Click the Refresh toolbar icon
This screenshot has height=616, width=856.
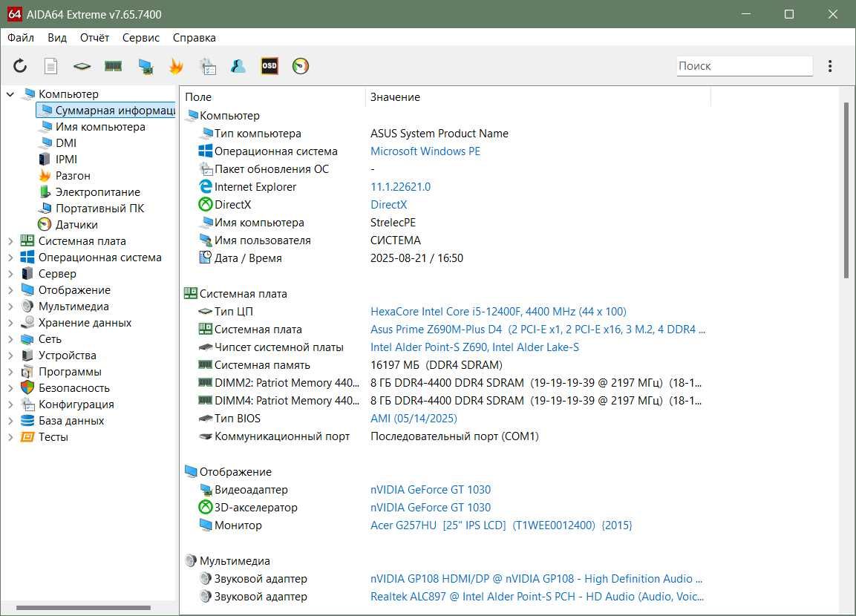(20, 66)
